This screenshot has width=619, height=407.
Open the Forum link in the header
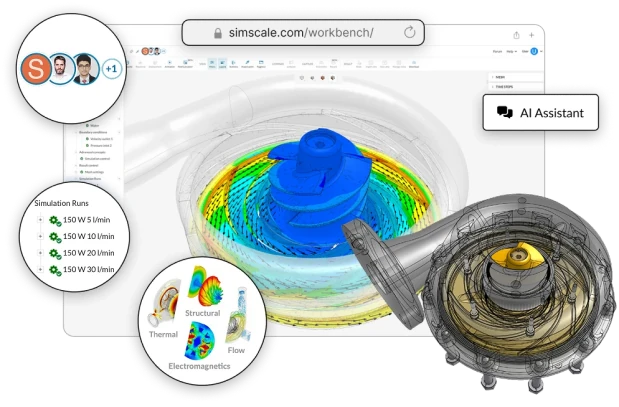[497, 51]
